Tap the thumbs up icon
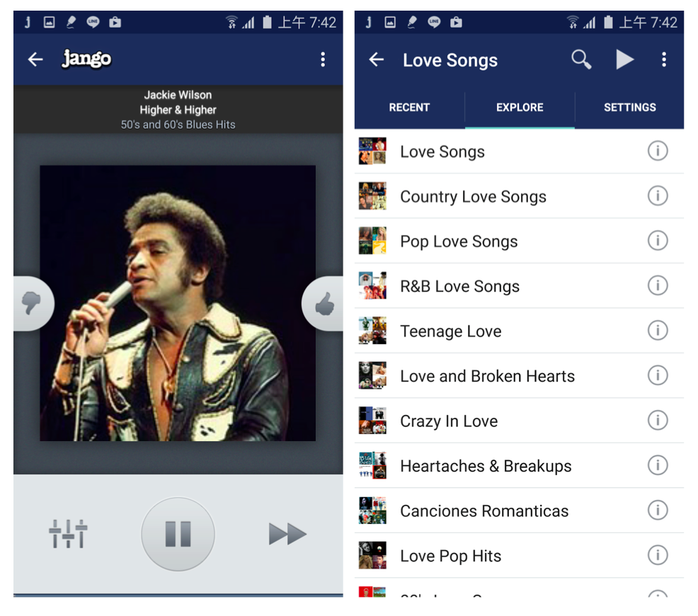The width and height of the screenshot is (698, 616). pos(324,304)
